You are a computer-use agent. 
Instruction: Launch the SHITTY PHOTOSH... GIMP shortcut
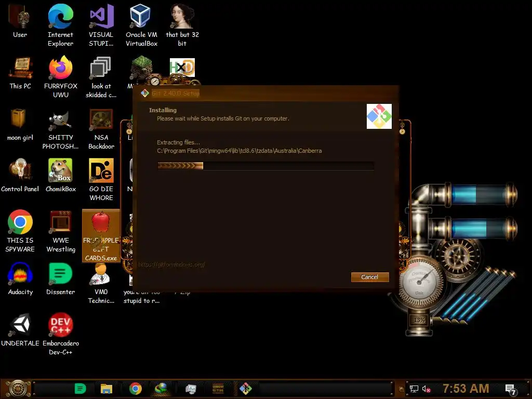(61, 129)
